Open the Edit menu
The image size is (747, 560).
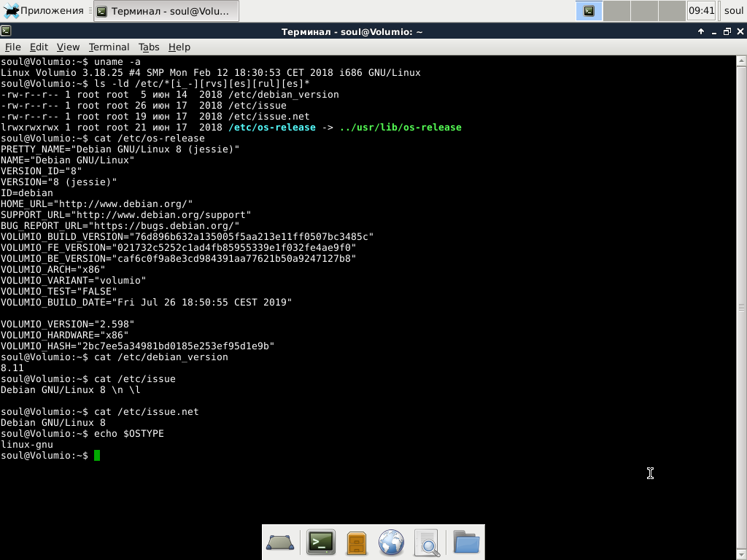39,47
